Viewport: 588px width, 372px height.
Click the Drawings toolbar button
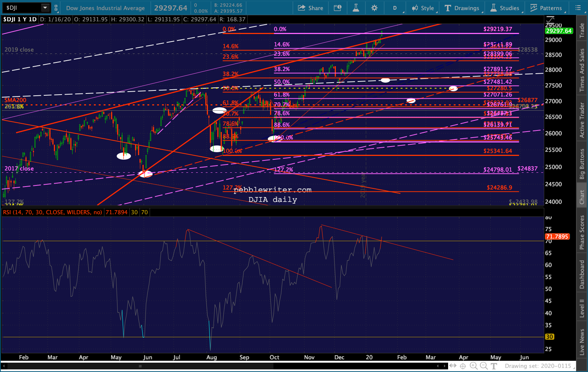(x=462, y=8)
